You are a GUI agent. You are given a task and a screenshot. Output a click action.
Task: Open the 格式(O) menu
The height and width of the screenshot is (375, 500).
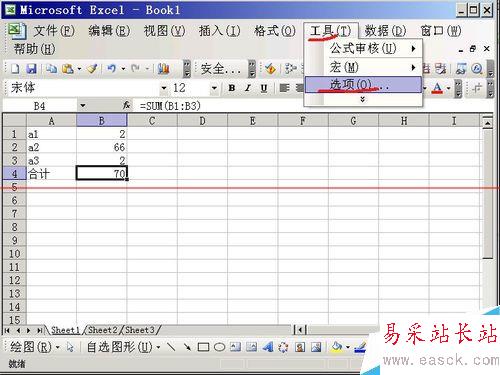coord(275,31)
